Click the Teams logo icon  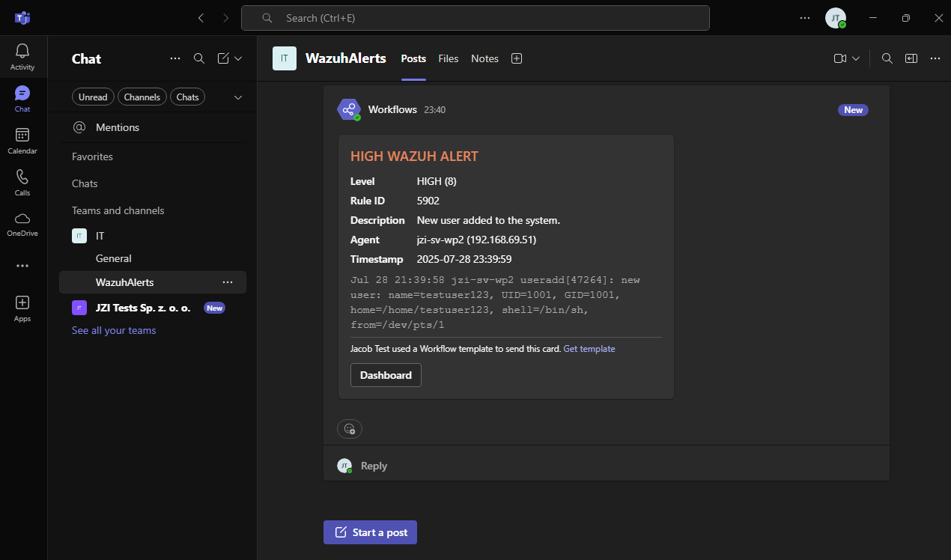click(x=22, y=18)
